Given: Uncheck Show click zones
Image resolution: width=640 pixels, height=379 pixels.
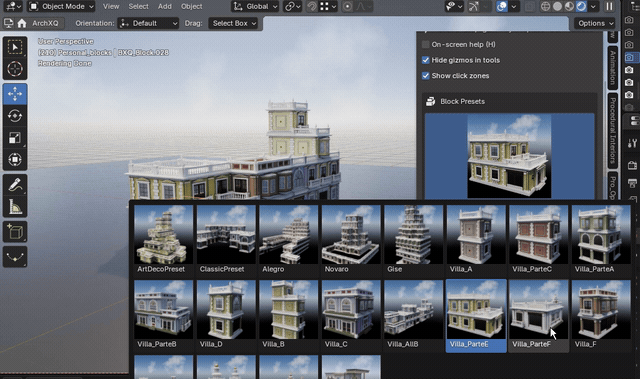Looking at the screenshot, I should click(426, 75).
